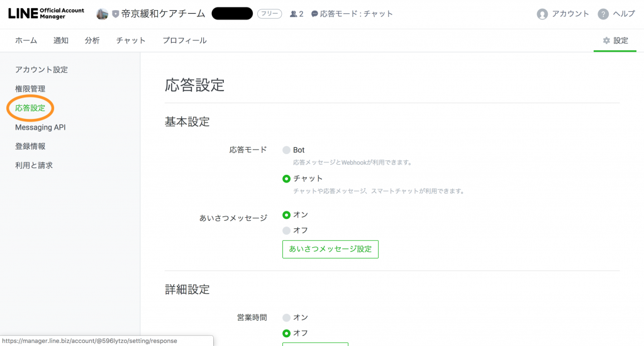Click the gear 設定 tab
This screenshot has width=644, height=346.
click(615, 40)
